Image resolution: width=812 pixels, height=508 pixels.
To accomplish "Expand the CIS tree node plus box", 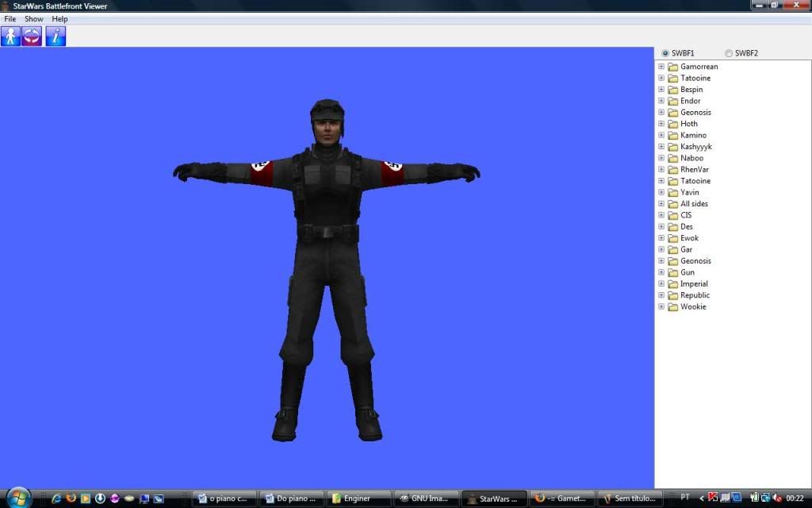I will click(661, 215).
